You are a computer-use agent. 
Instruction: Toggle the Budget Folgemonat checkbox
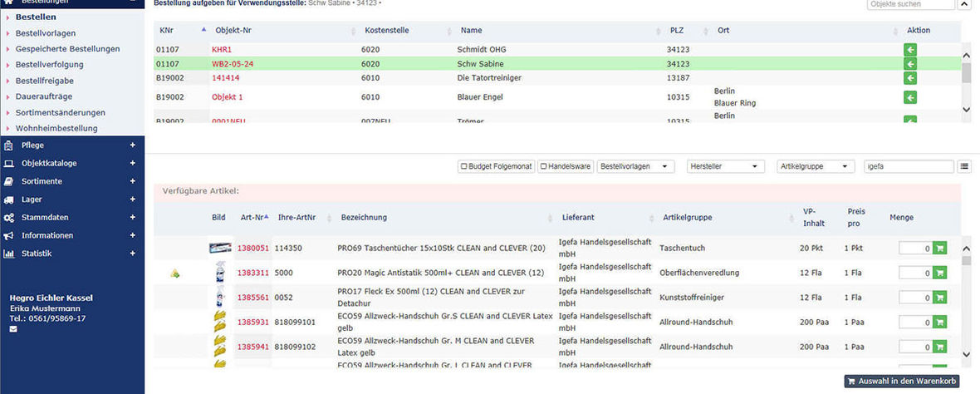click(x=464, y=166)
